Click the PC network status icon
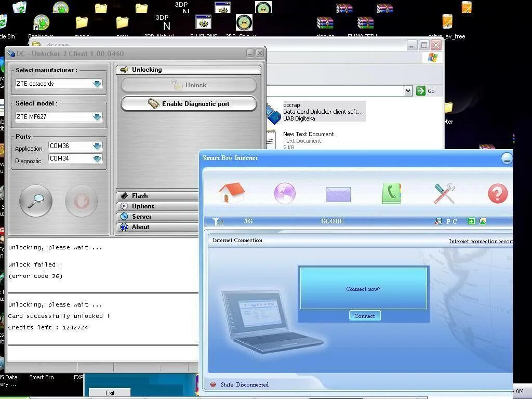 point(438,221)
